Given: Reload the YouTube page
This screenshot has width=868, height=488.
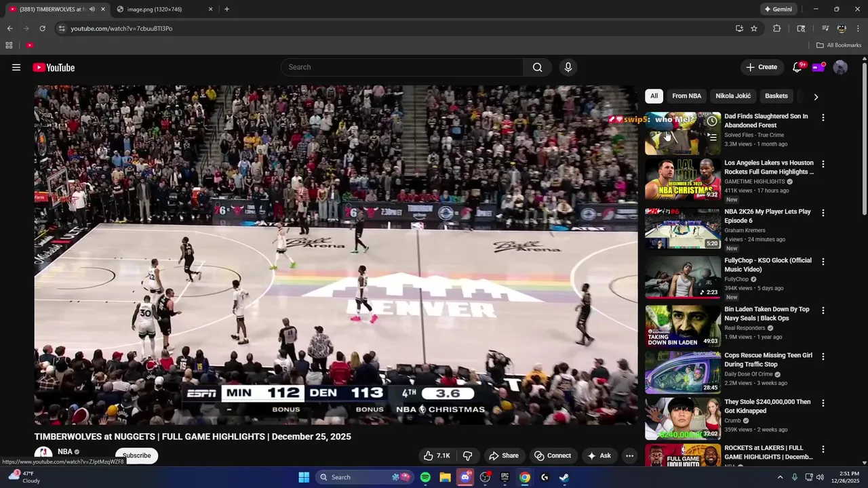Looking at the screenshot, I should [42, 28].
